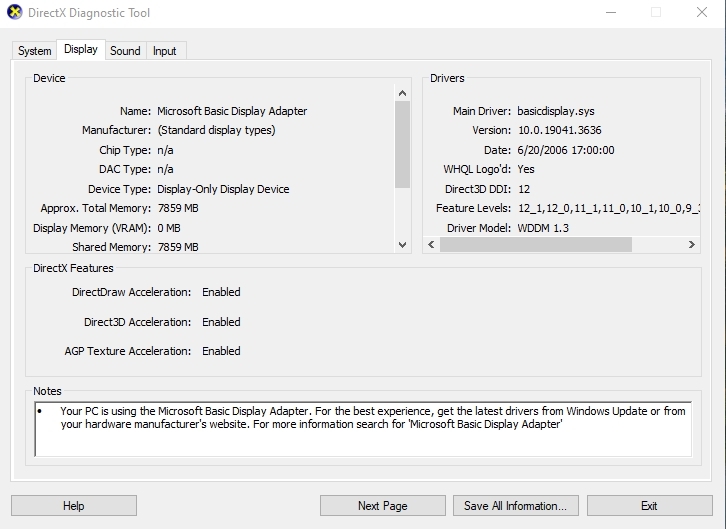Click driver version '10.0.19041.3636'
Image resolution: width=726 pixels, height=529 pixels.
click(x=559, y=130)
